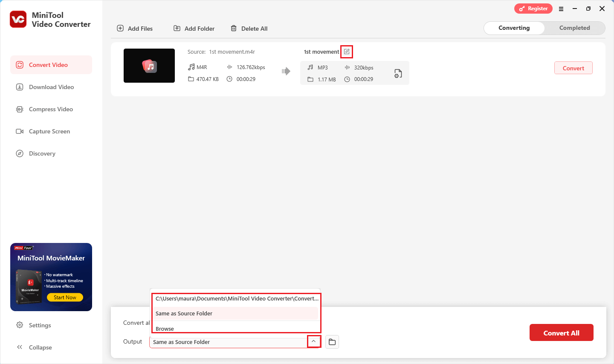Viewport: 614px width, 364px height.
Task: Click the 1.17 MB output size
Action: coord(327,80)
